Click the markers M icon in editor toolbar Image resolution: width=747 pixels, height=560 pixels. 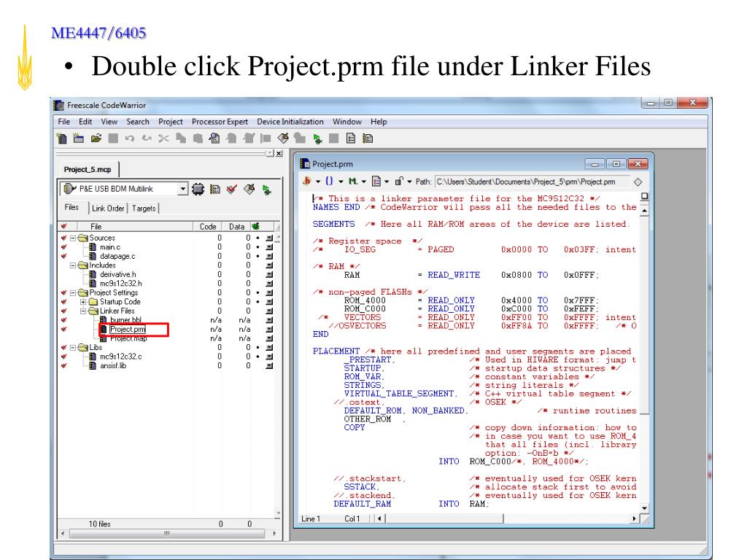click(x=352, y=182)
